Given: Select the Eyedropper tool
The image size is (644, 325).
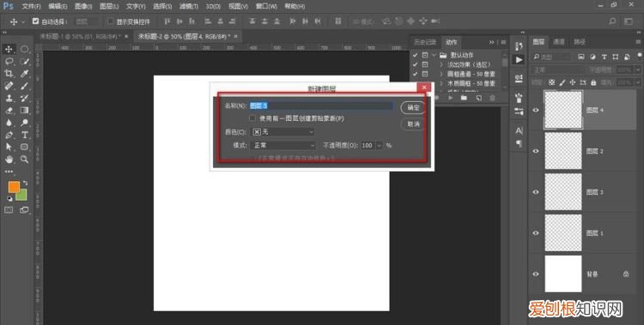Looking at the screenshot, I should tap(24, 74).
